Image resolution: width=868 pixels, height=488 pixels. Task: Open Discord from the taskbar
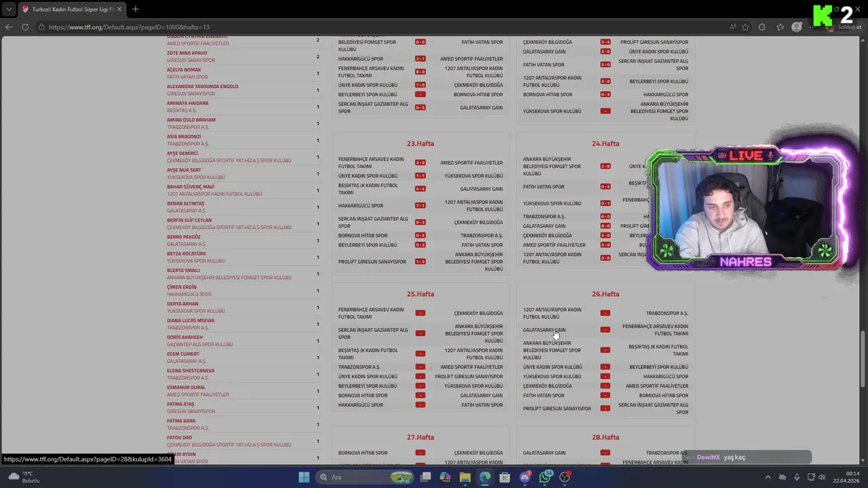pyautogui.click(x=525, y=477)
